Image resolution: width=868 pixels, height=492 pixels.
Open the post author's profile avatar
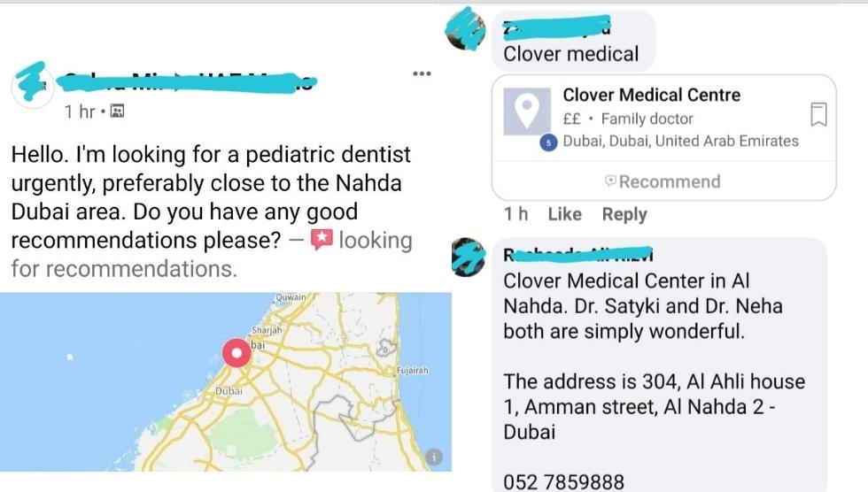click(32, 84)
